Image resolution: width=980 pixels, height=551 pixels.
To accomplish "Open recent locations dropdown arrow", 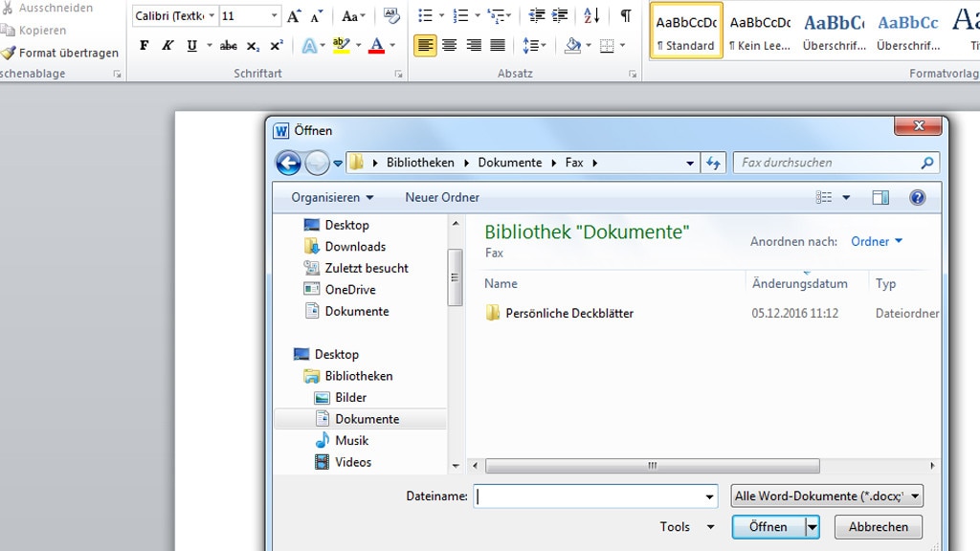I will coord(338,164).
